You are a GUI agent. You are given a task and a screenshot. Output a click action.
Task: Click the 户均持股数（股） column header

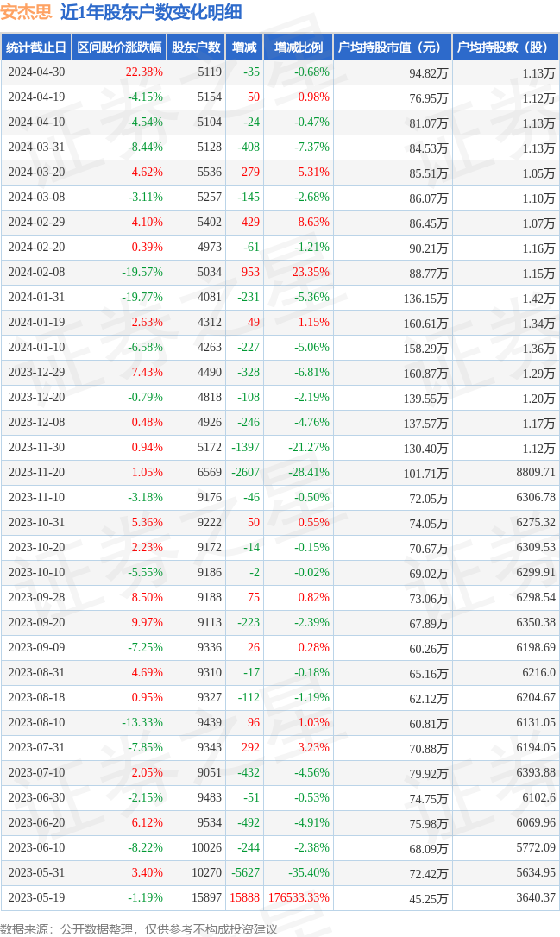coord(506,47)
